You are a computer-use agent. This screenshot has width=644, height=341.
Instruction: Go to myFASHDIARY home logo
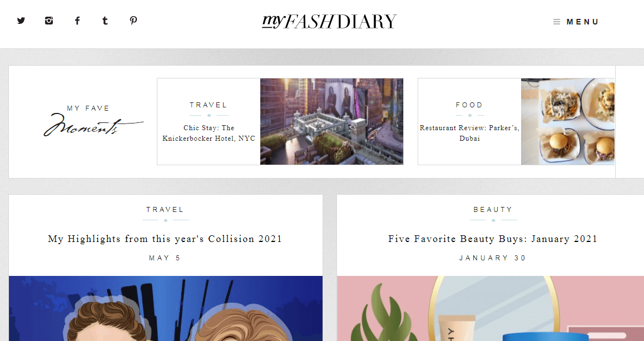(x=329, y=21)
